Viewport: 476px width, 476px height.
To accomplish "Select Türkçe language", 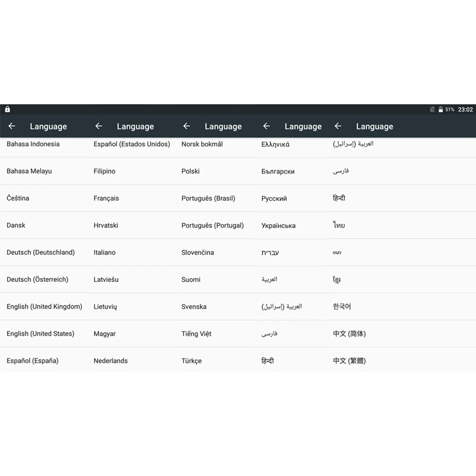I will click(191, 361).
